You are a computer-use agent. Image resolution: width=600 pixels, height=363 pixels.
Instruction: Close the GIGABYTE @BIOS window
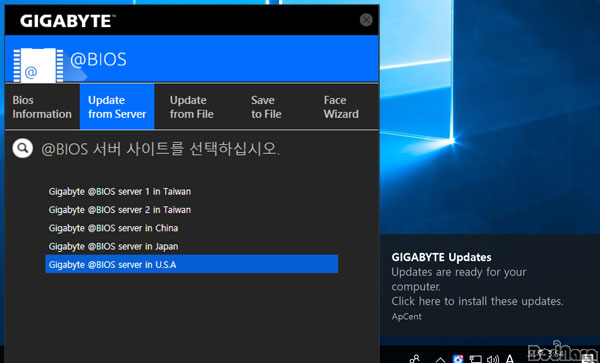point(366,20)
